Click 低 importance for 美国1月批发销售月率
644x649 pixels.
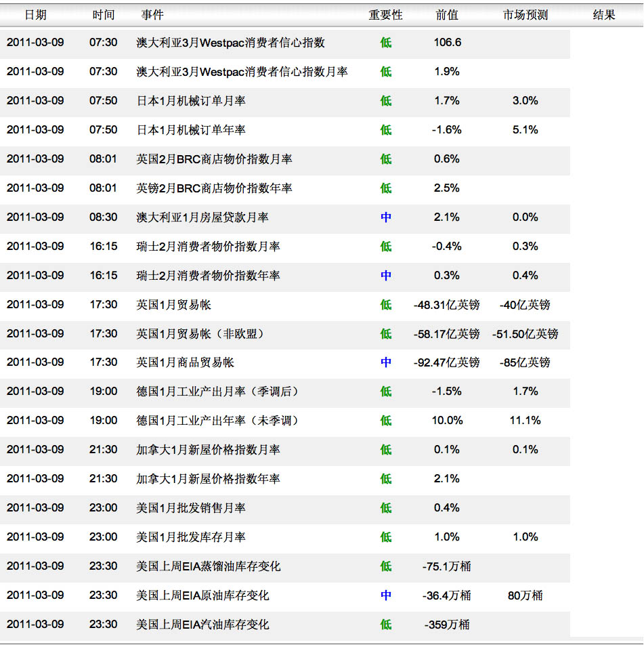coord(385,508)
